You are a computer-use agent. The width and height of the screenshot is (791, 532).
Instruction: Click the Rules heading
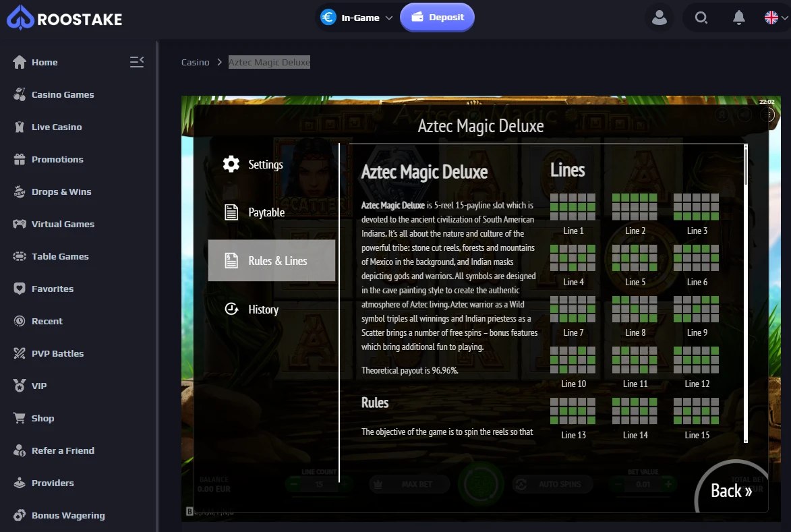point(375,403)
